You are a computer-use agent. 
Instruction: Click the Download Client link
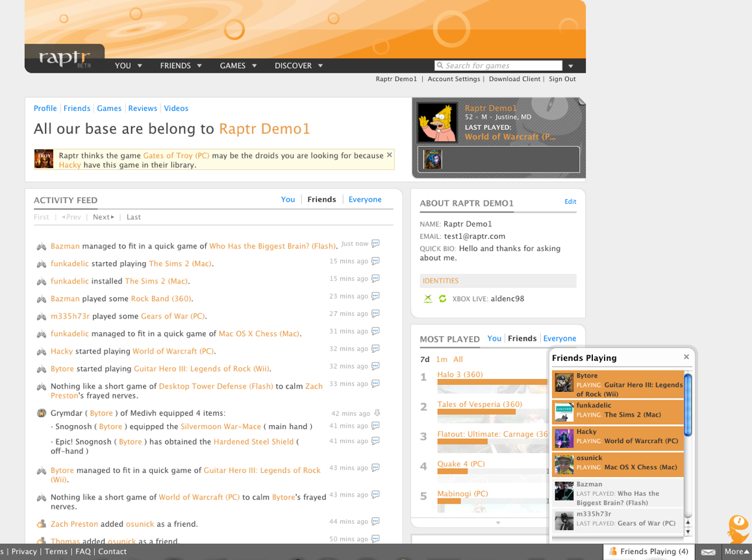[x=514, y=79]
